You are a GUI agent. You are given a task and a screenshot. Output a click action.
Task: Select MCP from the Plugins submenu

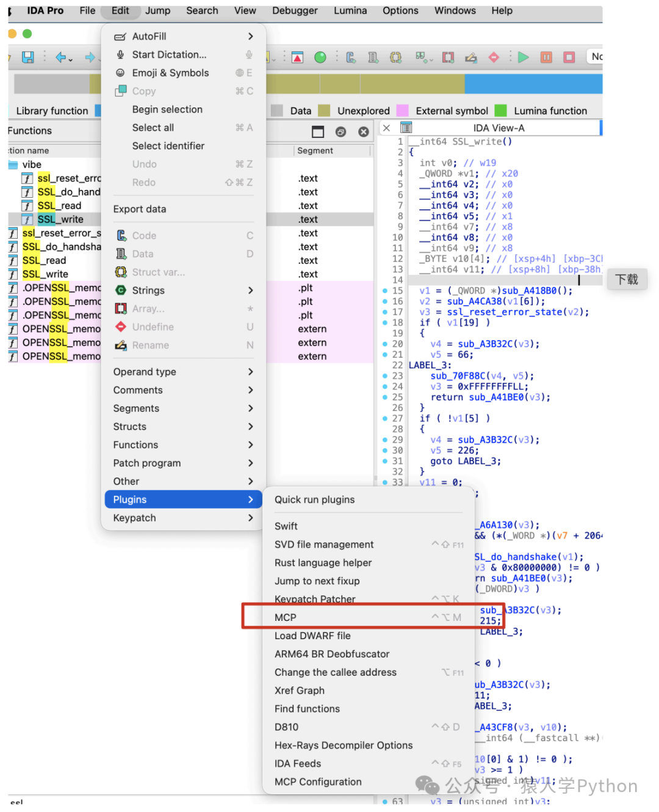(x=369, y=618)
